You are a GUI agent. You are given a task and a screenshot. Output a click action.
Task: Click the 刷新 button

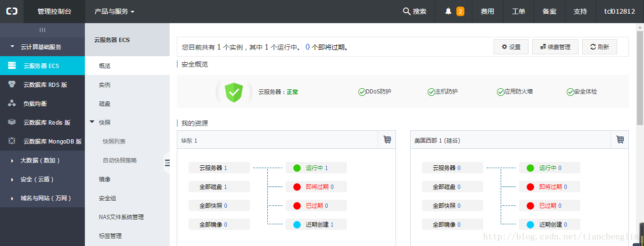pos(600,47)
